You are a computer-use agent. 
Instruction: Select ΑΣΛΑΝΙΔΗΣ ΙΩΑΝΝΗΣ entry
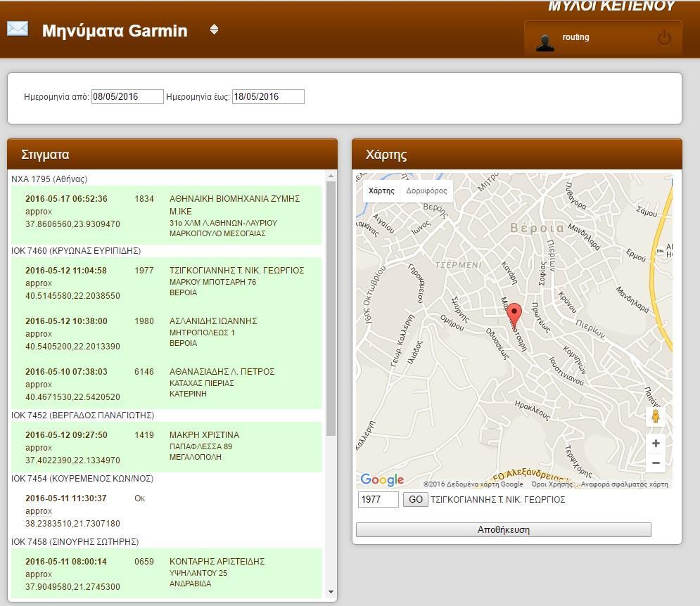pos(166,333)
